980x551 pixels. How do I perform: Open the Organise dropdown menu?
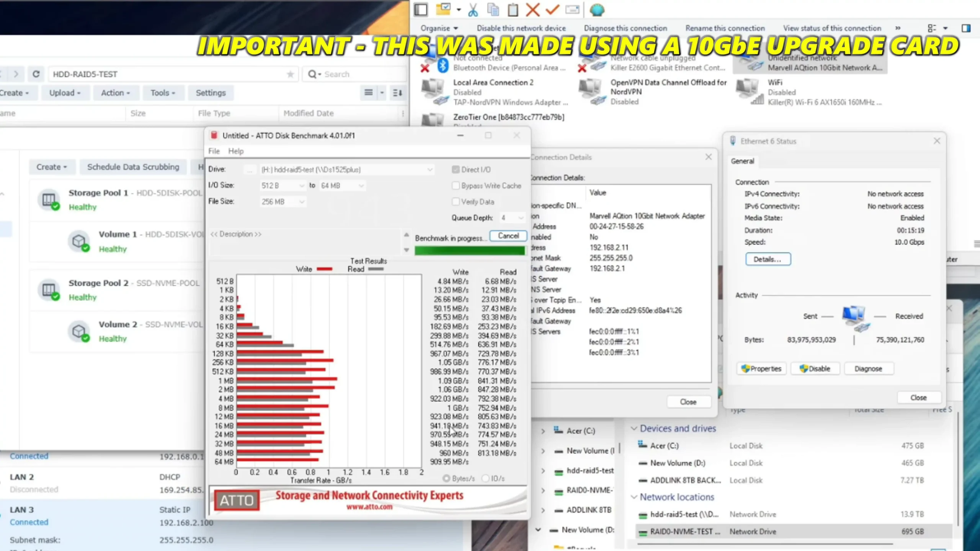(x=439, y=28)
